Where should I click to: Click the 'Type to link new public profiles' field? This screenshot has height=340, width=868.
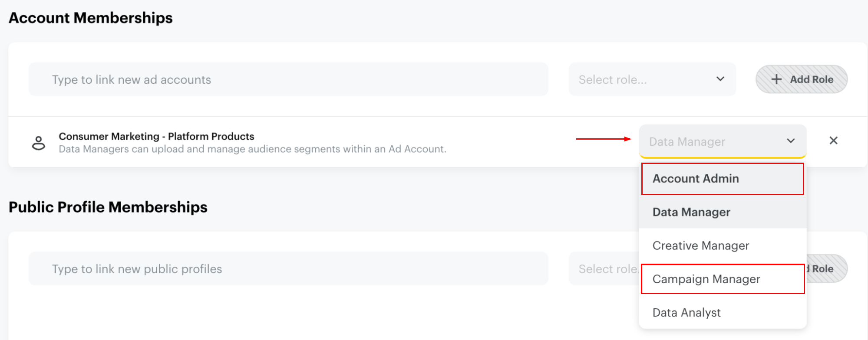pyautogui.click(x=288, y=269)
